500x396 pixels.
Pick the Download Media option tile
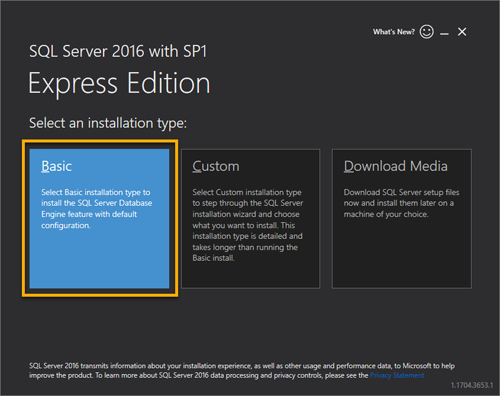pyautogui.click(x=402, y=218)
